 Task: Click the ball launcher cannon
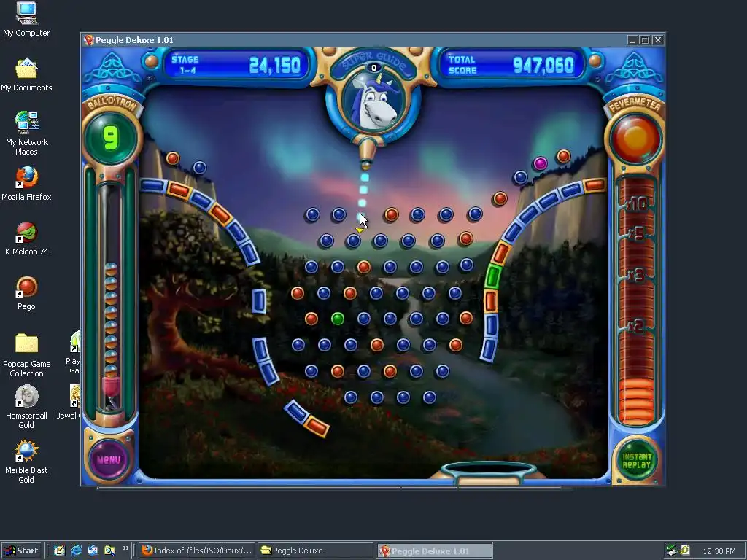(366, 154)
